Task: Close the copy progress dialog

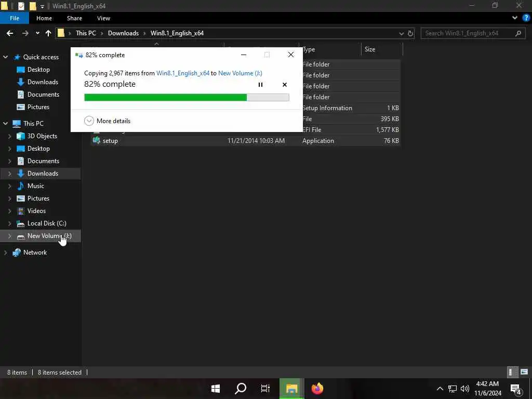Action: pyautogui.click(x=290, y=55)
